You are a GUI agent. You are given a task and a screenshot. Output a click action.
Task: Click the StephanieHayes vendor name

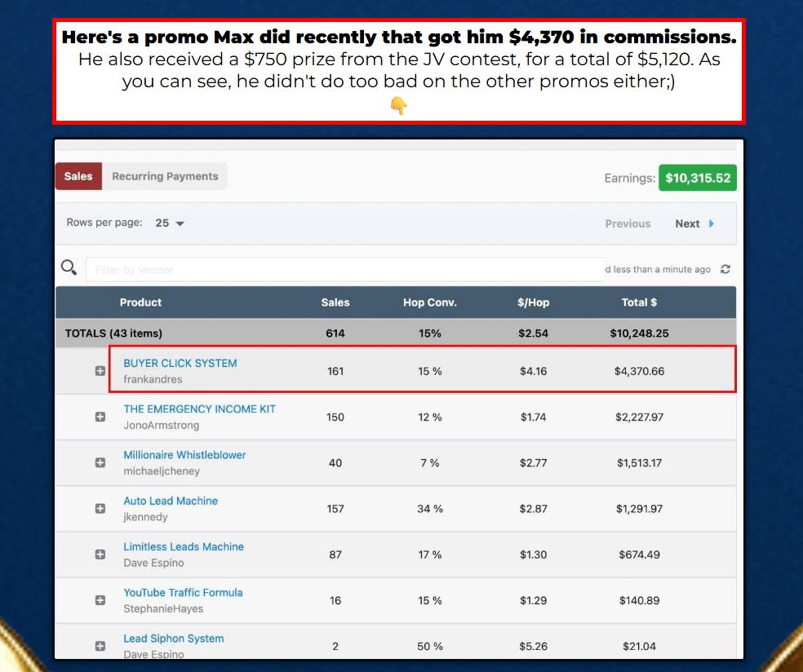[x=163, y=608]
